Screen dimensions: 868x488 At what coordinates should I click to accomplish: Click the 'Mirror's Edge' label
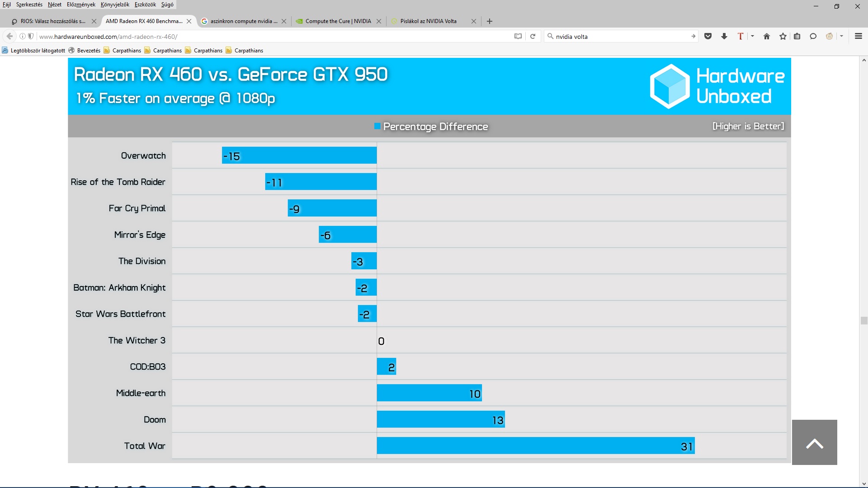click(x=140, y=235)
